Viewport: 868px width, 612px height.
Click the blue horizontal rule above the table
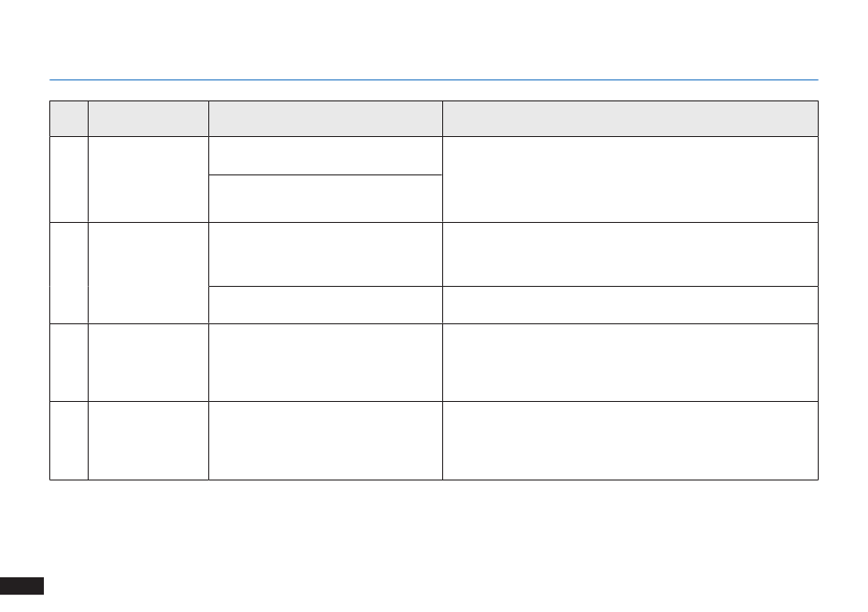(434, 79)
